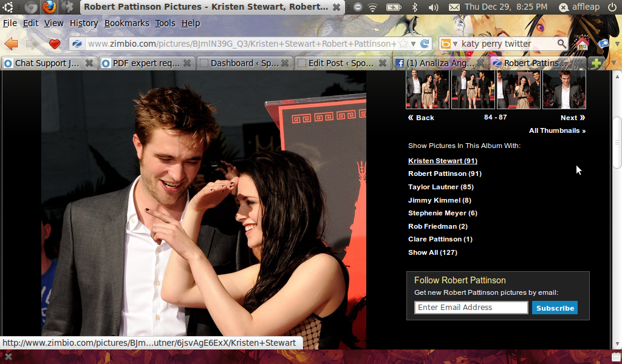622x364 pixels.
Task: Show pictures with Taylor Lautner (85)
Action: (441, 187)
